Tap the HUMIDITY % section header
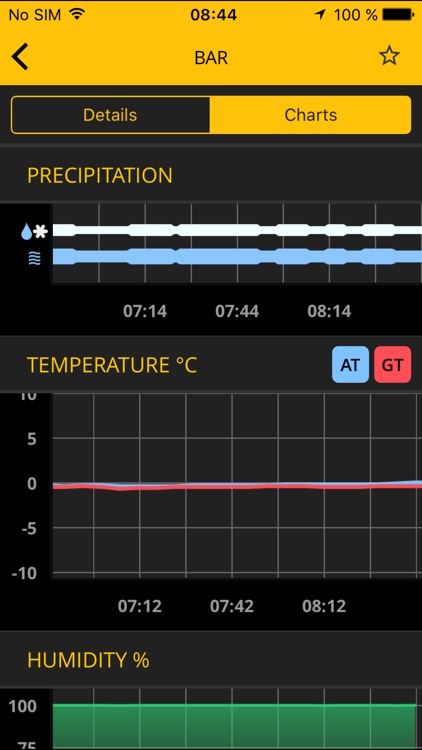The width and height of the screenshot is (422, 750). click(x=88, y=661)
